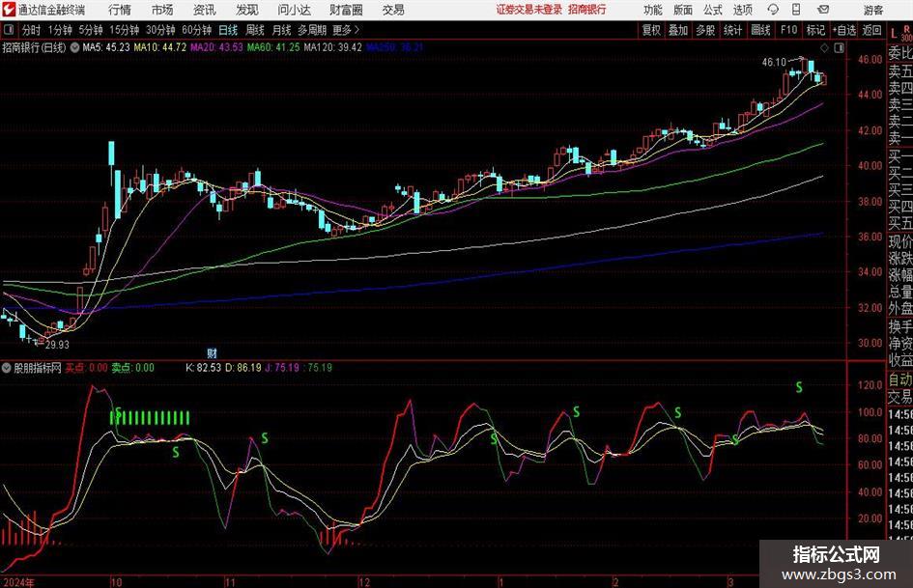The image size is (913, 588).
Task: Switch to 30分钟 chart period
Action: pos(160,30)
